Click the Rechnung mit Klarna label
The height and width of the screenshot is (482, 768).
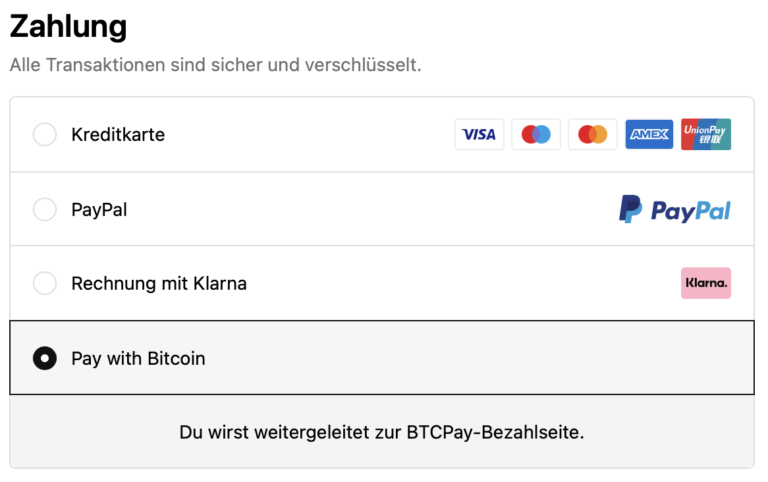click(159, 283)
